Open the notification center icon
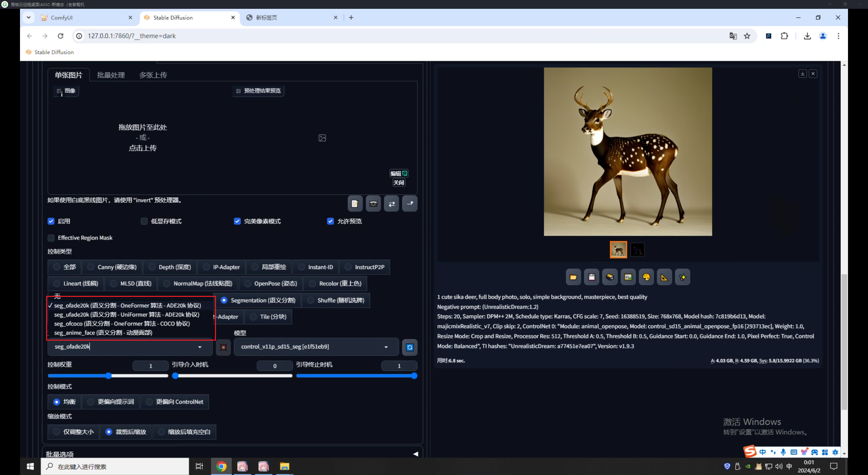 click(x=834, y=467)
